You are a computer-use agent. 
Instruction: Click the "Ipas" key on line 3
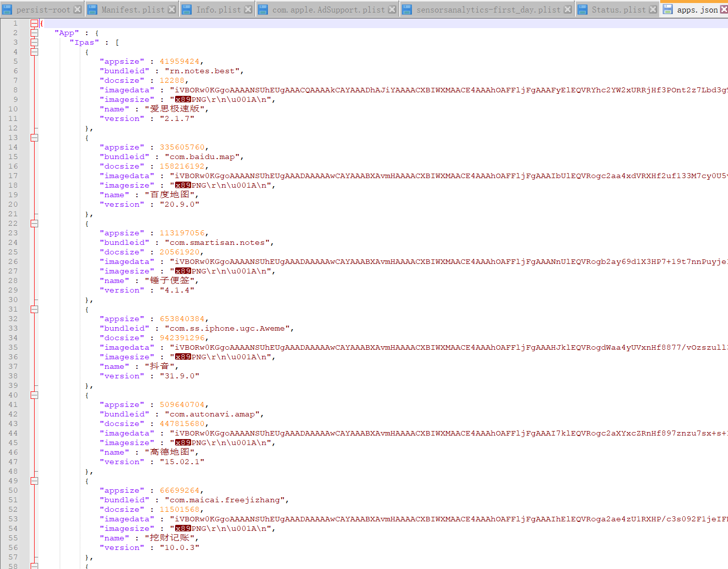tap(84, 42)
